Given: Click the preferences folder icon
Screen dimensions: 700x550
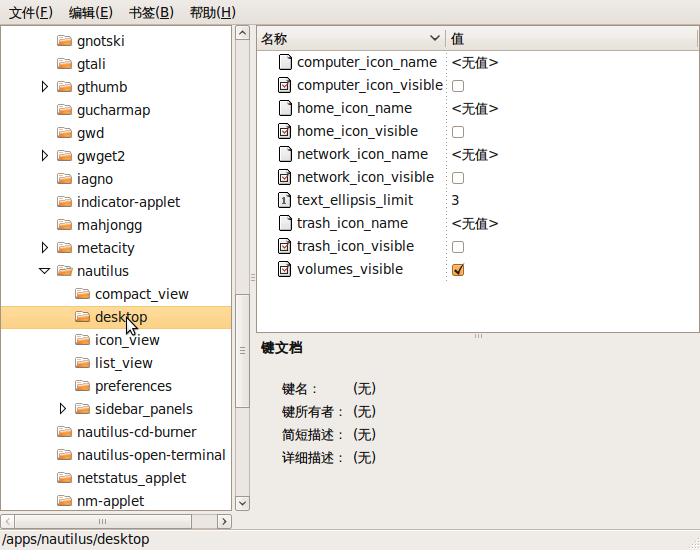Looking at the screenshot, I should click(83, 386).
